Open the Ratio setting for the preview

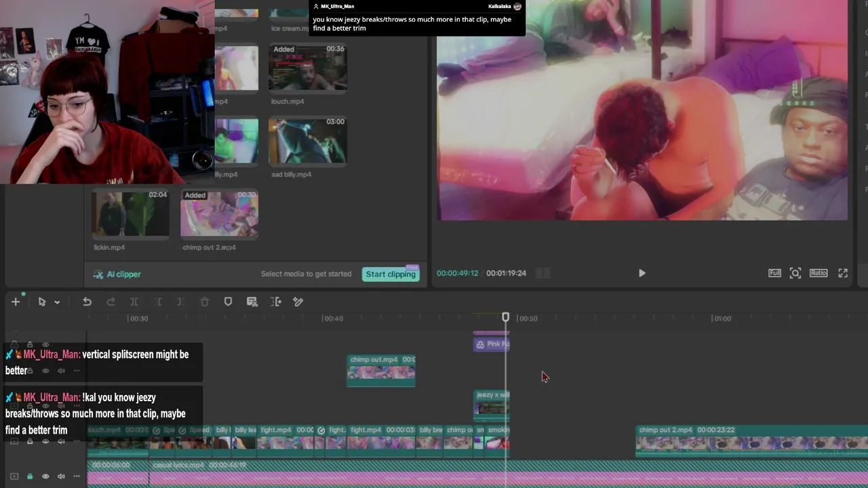tap(818, 273)
